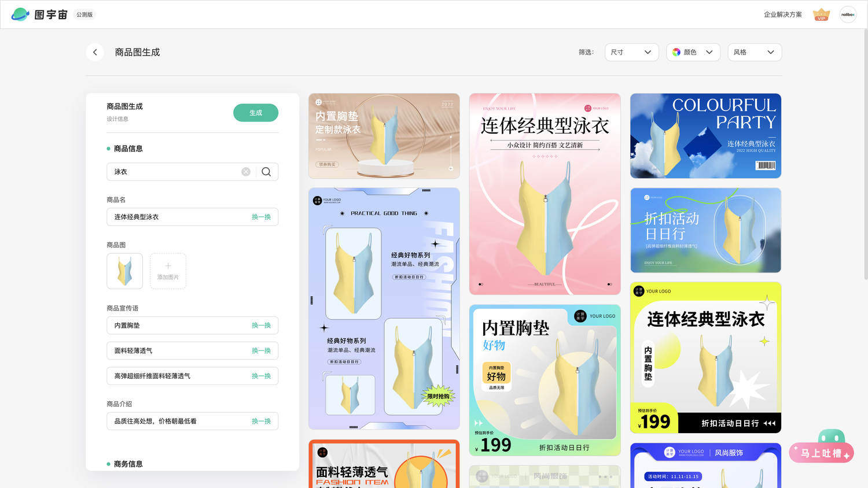Swap the 内置胸垫 slogan with 换一换

point(261,326)
